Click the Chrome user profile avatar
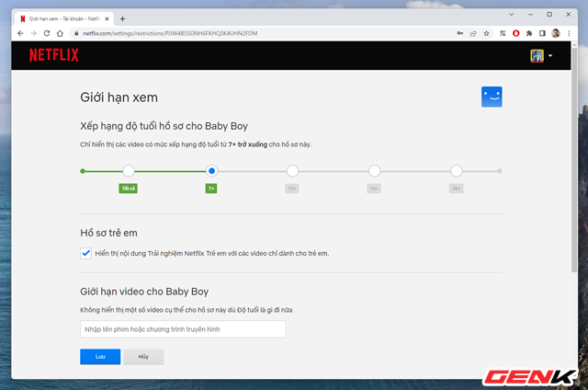588x390 pixels. [x=556, y=33]
